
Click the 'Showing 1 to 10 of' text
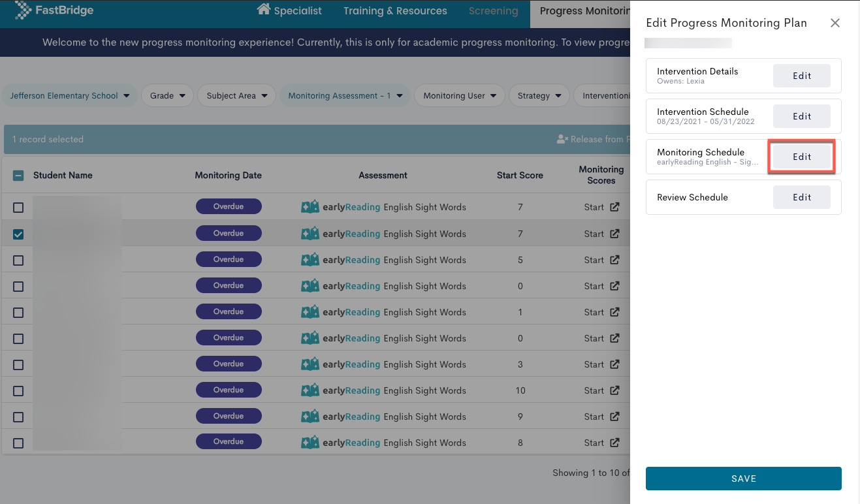click(x=591, y=473)
